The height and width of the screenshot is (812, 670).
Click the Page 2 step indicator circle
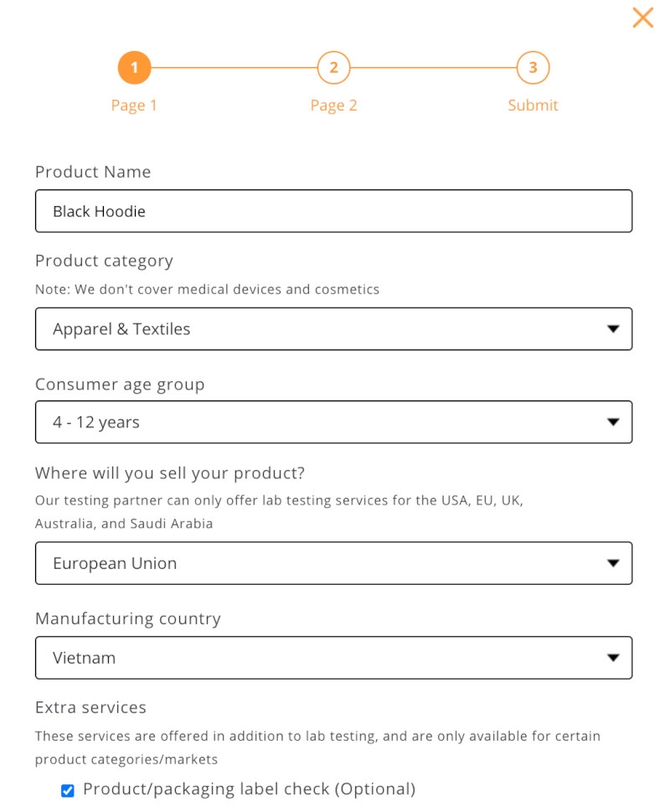(x=333, y=68)
